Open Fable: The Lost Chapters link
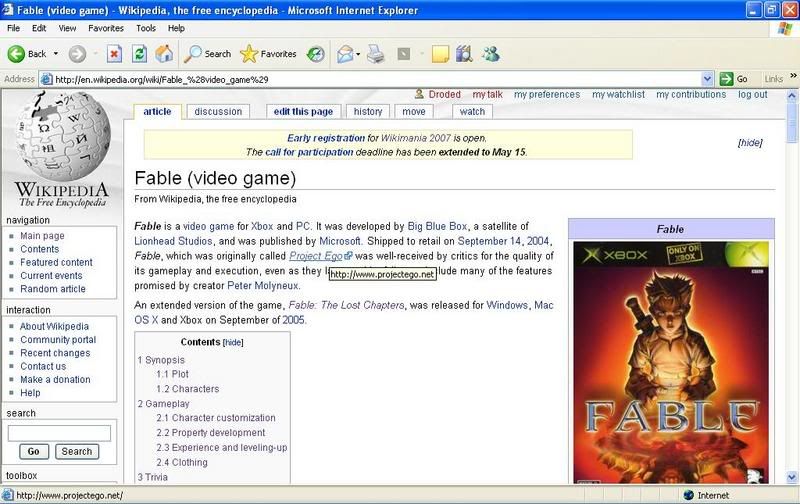 (346, 305)
